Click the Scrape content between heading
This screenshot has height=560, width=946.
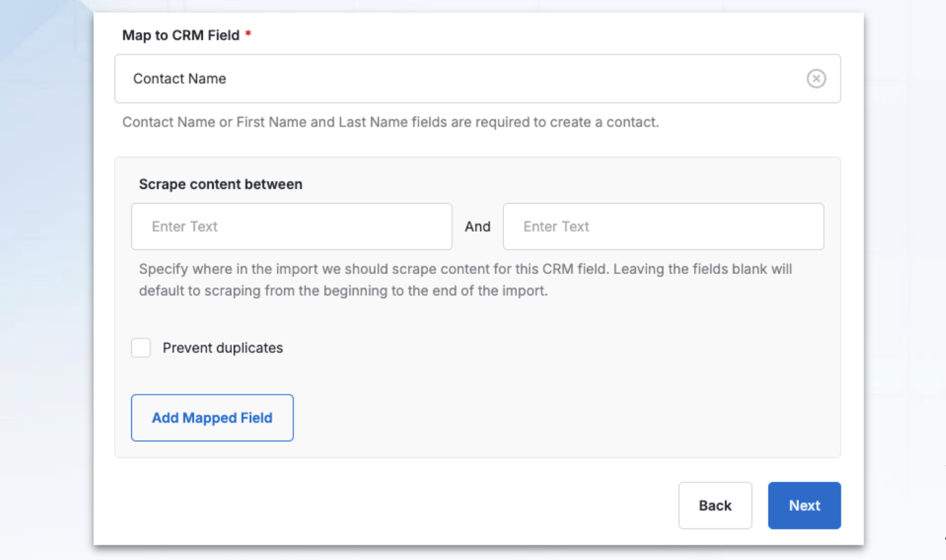coord(220,184)
